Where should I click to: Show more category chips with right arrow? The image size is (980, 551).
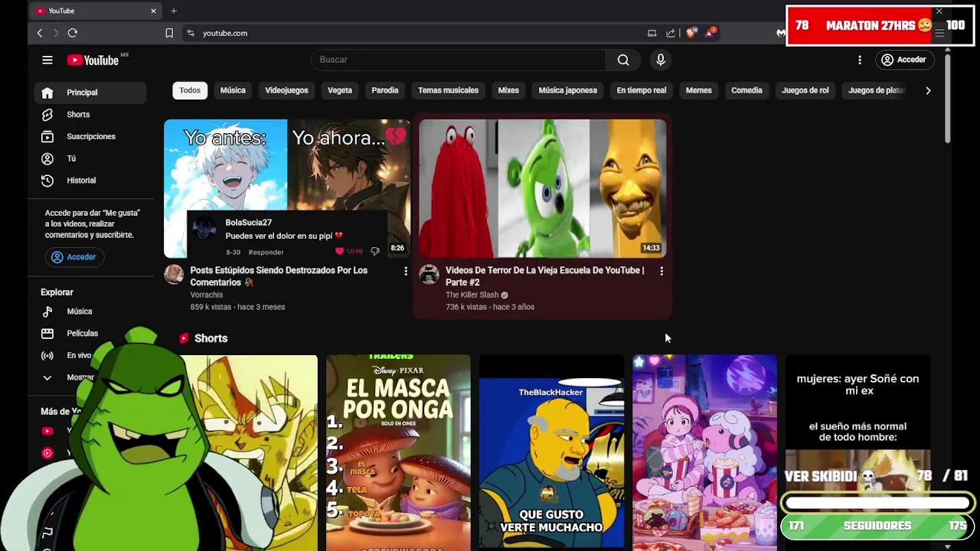(928, 90)
